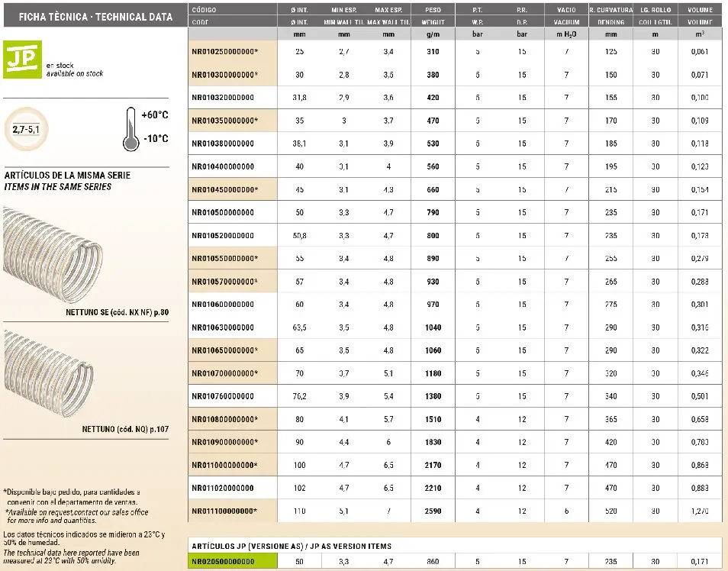Select product code NR011100000000*
This screenshot has width=728, height=571.
coord(226,511)
